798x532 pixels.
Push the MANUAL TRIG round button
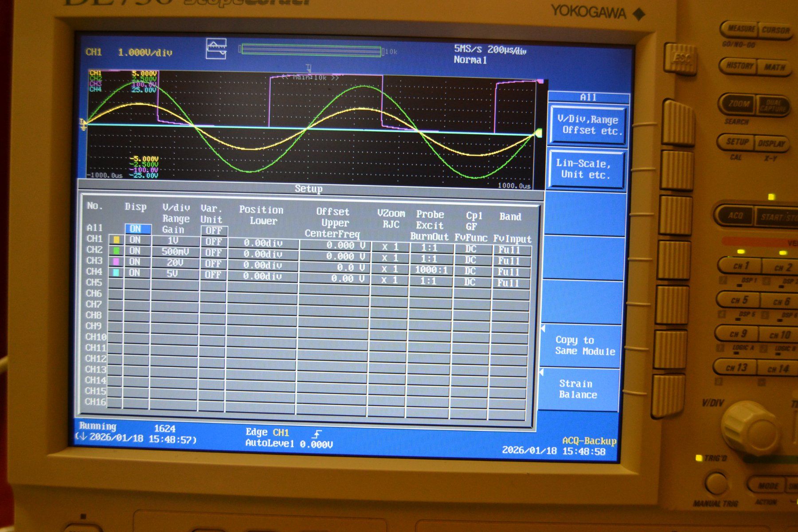point(716,483)
